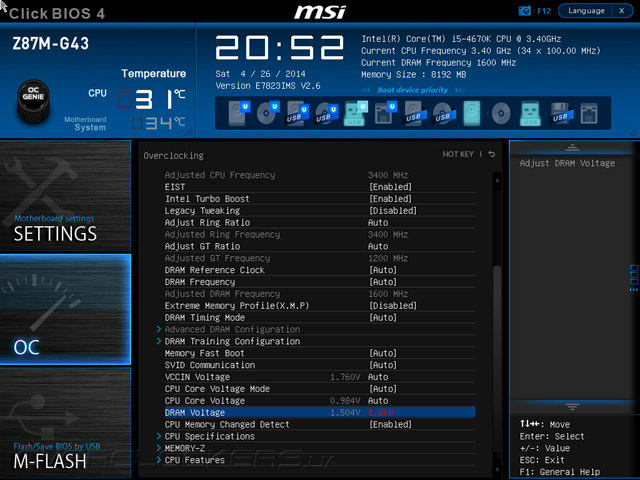The width and height of the screenshot is (640, 480).
Task: Click the side panel squares icon at right edge
Action: click(x=634, y=278)
